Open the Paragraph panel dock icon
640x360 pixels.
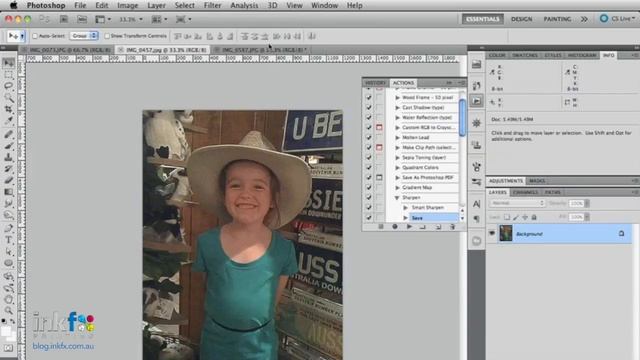pyautogui.click(x=476, y=219)
